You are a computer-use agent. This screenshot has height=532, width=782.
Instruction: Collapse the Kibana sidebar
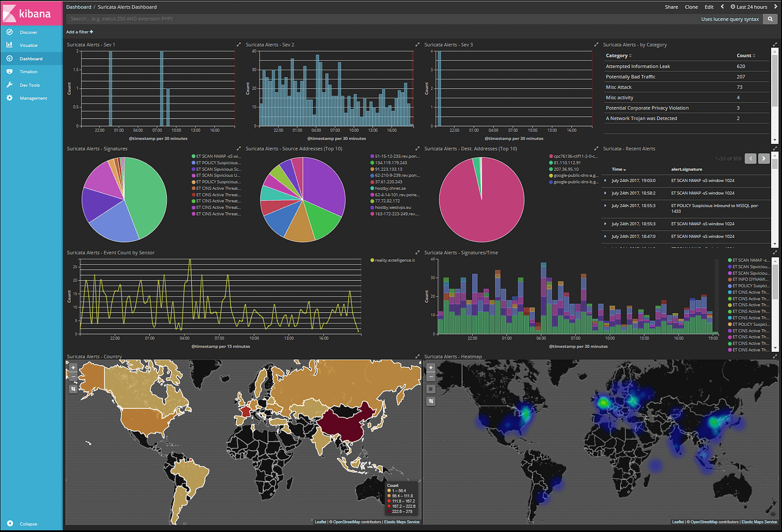tap(23, 524)
